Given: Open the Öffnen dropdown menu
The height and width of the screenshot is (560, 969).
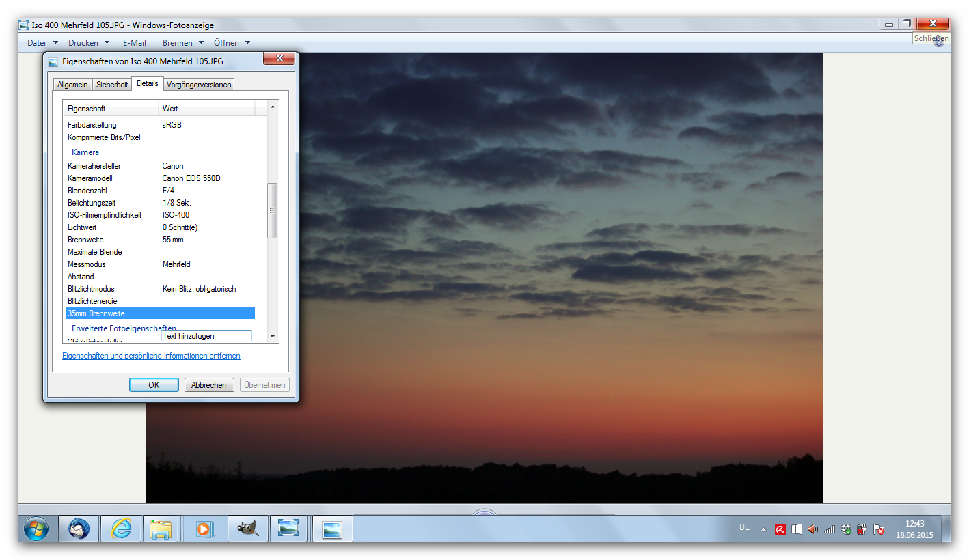Looking at the screenshot, I should (232, 42).
